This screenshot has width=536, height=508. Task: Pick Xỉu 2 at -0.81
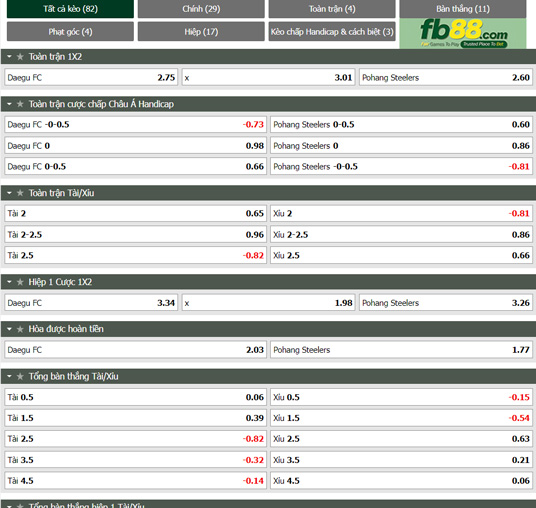pos(401,214)
